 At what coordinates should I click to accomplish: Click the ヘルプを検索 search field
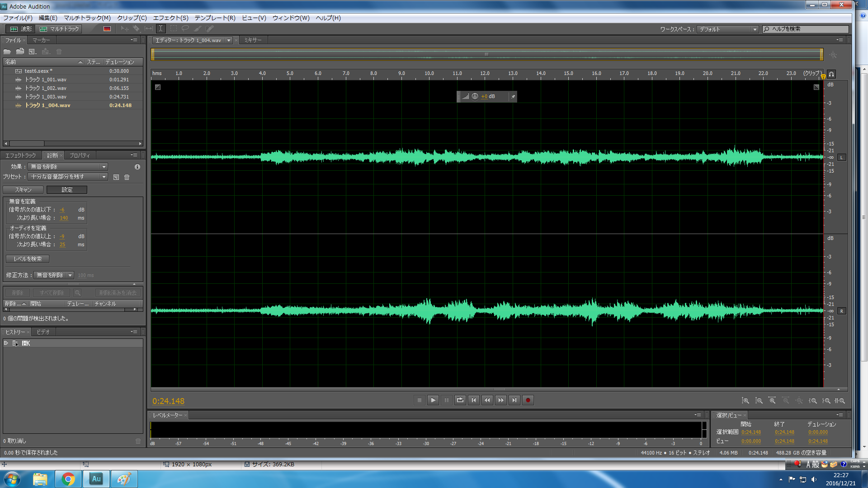[x=806, y=29]
